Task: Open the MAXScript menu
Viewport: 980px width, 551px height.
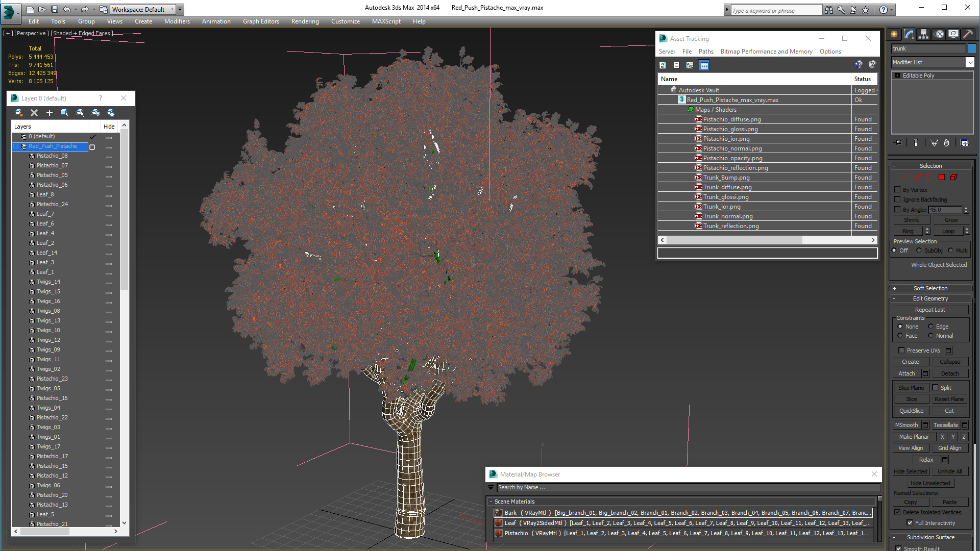Action: tap(386, 21)
